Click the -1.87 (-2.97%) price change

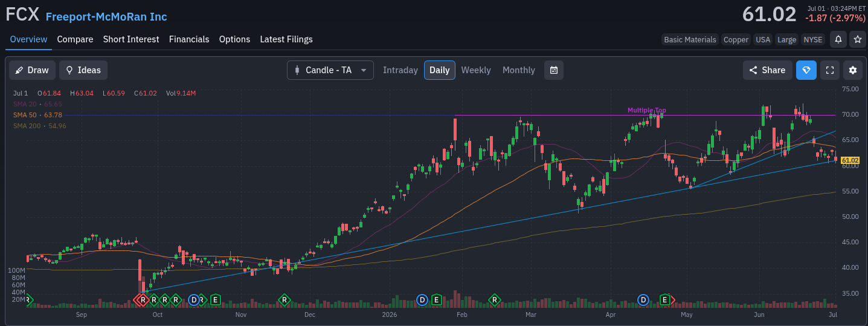pos(835,18)
